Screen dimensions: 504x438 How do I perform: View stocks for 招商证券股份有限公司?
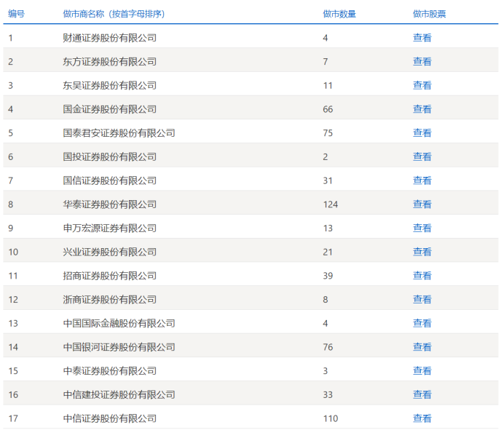point(422,276)
